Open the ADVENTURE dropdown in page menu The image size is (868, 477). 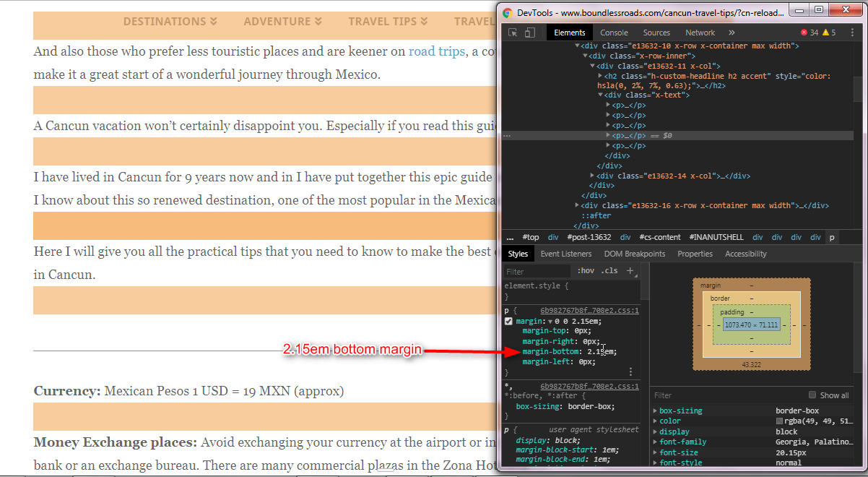(283, 22)
